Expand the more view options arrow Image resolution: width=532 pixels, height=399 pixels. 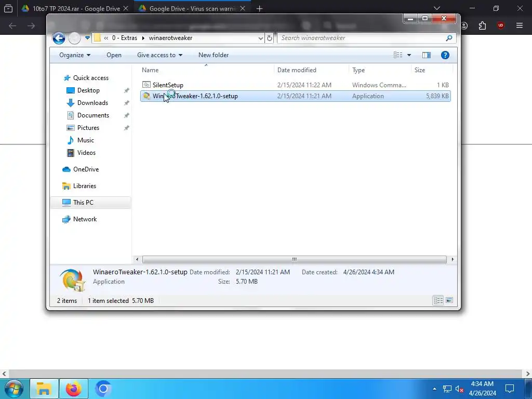pos(409,55)
